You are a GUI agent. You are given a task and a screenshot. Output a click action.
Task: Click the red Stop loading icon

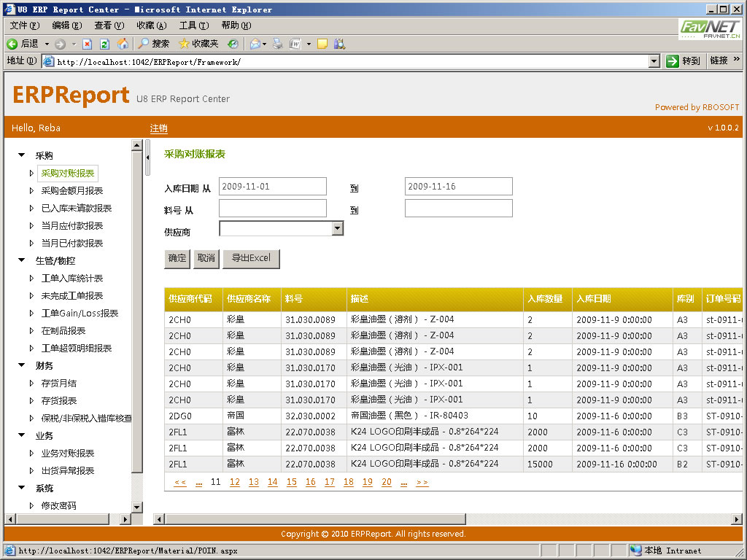[88, 44]
